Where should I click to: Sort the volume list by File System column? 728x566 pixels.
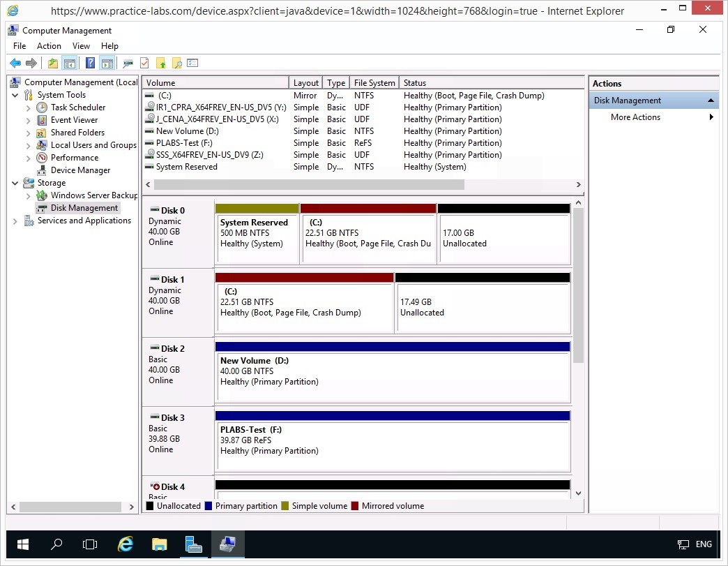click(x=374, y=83)
